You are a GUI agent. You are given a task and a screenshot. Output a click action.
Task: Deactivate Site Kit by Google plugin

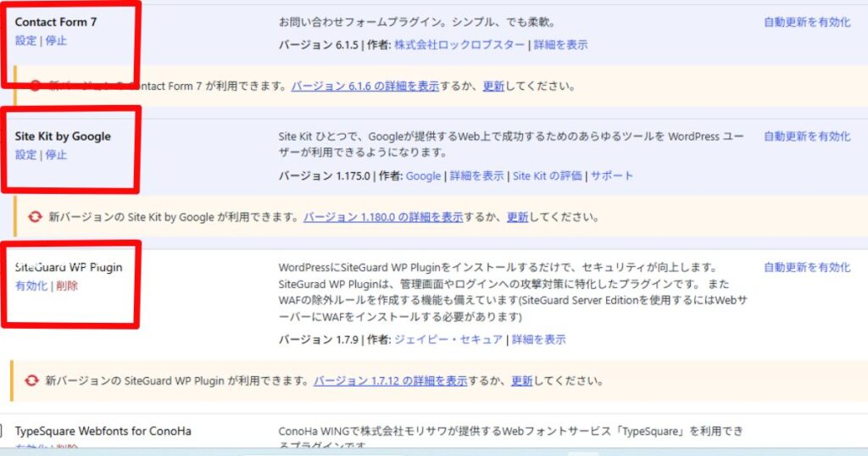(56, 155)
